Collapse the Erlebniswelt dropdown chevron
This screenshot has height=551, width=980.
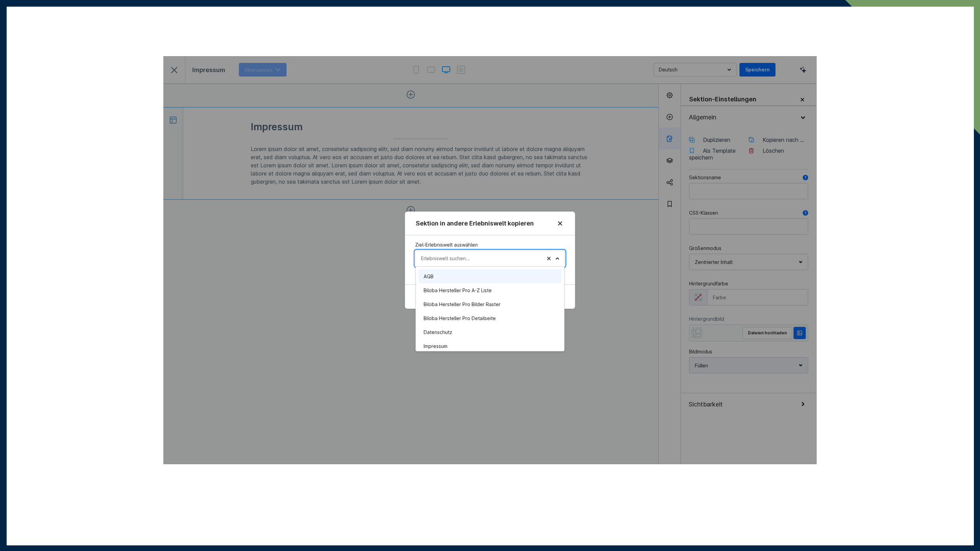coord(557,259)
